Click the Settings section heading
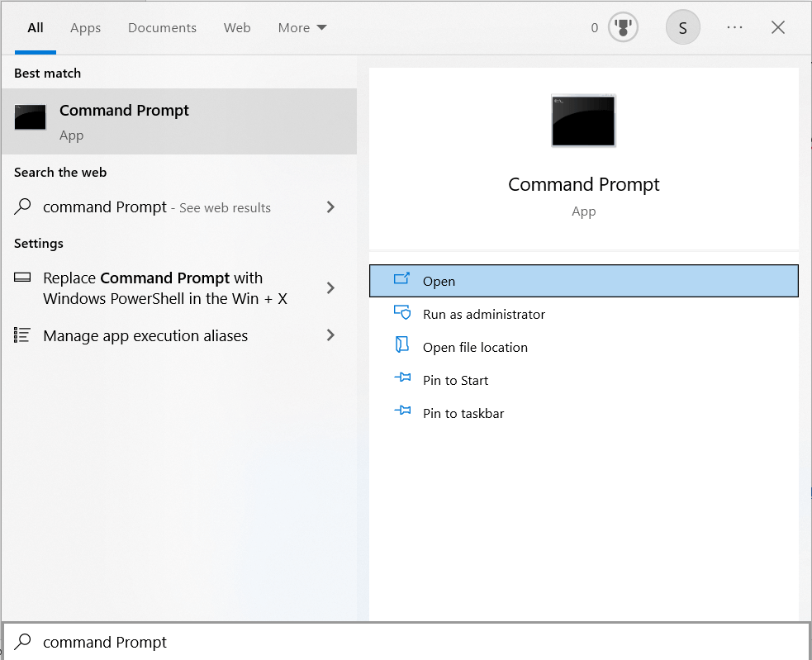Image resolution: width=812 pixels, height=660 pixels. (x=39, y=244)
